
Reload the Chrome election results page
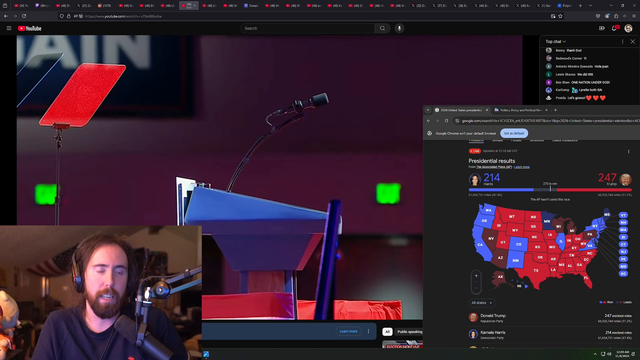click(x=447, y=121)
